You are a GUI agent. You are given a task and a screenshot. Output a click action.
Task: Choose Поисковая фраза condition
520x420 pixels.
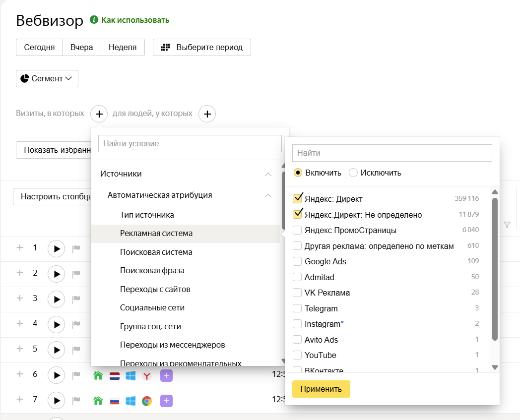click(x=152, y=271)
